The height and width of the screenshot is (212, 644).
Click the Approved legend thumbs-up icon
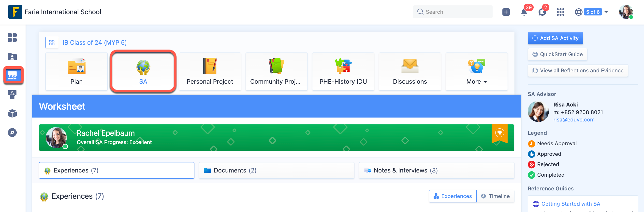pos(531,154)
